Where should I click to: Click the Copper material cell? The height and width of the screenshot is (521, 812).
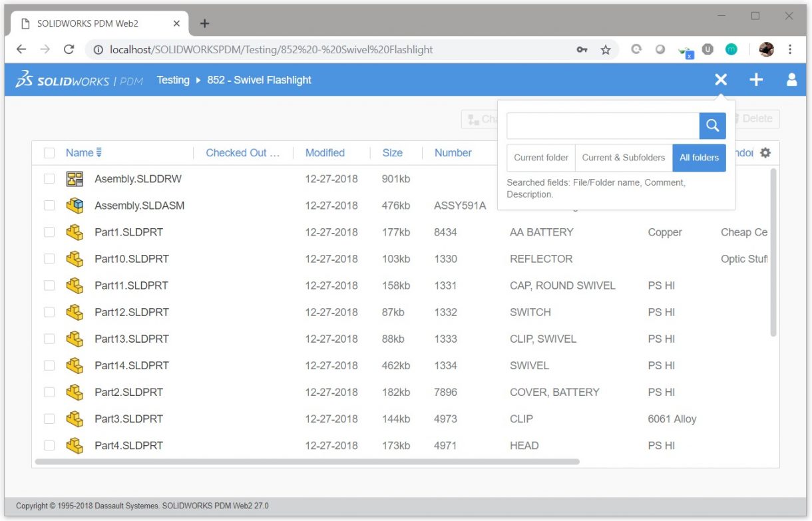[x=665, y=232]
